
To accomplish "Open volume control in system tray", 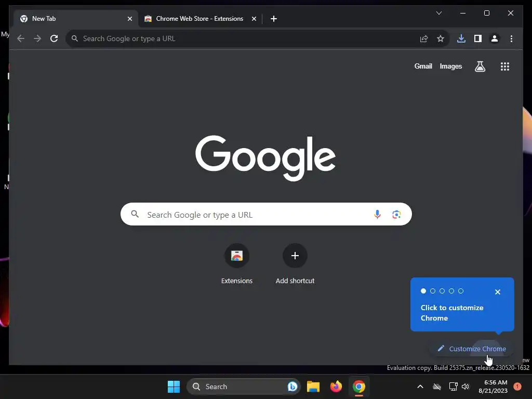I will (x=465, y=387).
